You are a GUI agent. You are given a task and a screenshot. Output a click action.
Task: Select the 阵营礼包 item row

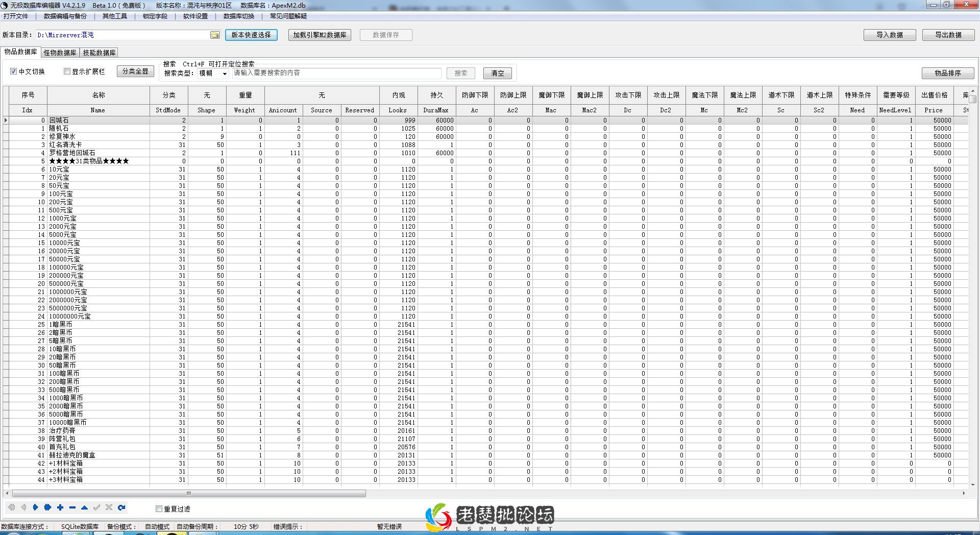(485, 439)
